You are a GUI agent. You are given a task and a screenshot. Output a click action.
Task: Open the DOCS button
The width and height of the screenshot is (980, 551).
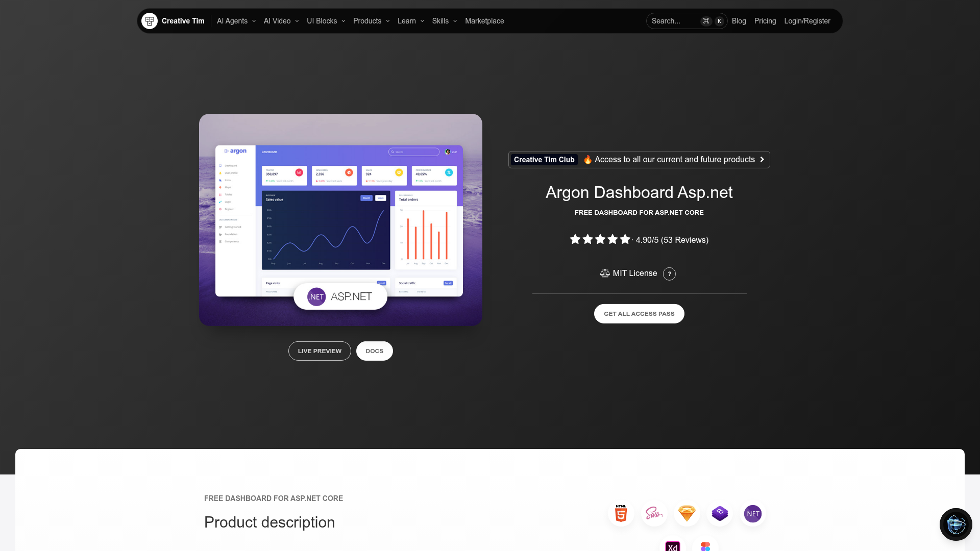point(374,351)
